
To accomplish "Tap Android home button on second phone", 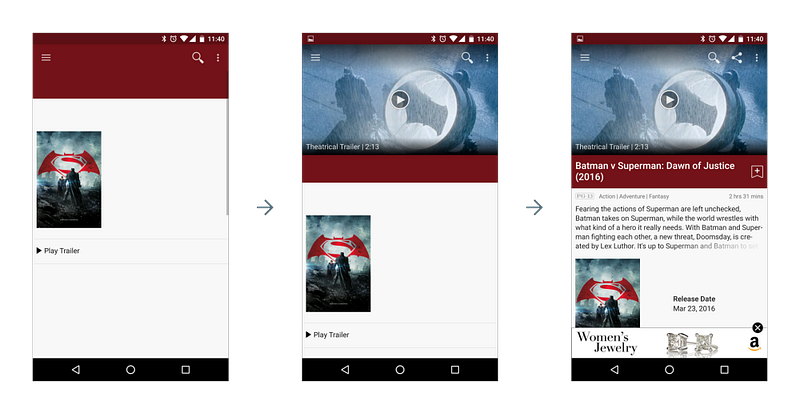I will [x=400, y=370].
